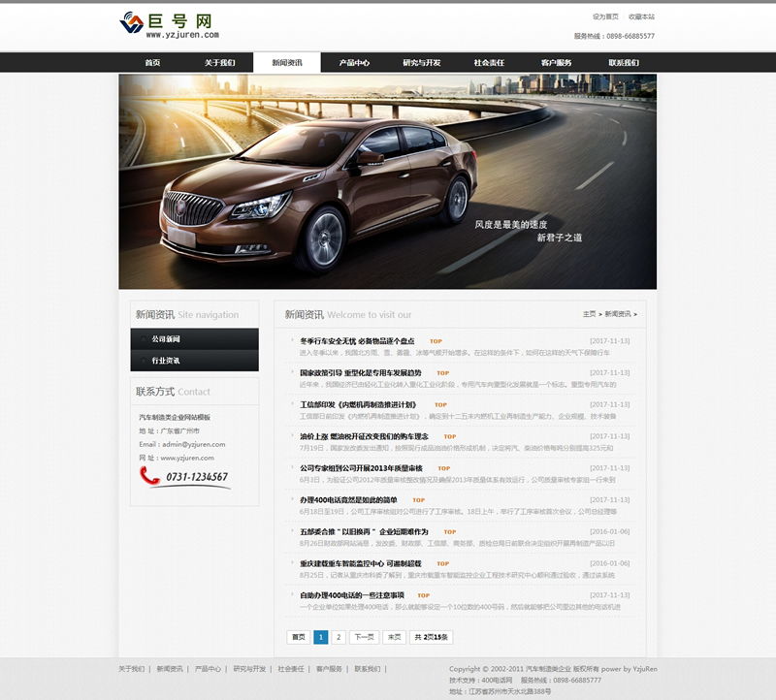Jump to the 末页 last page
Image resolution: width=776 pixels, height=700 pixels.
pos(394,637)
